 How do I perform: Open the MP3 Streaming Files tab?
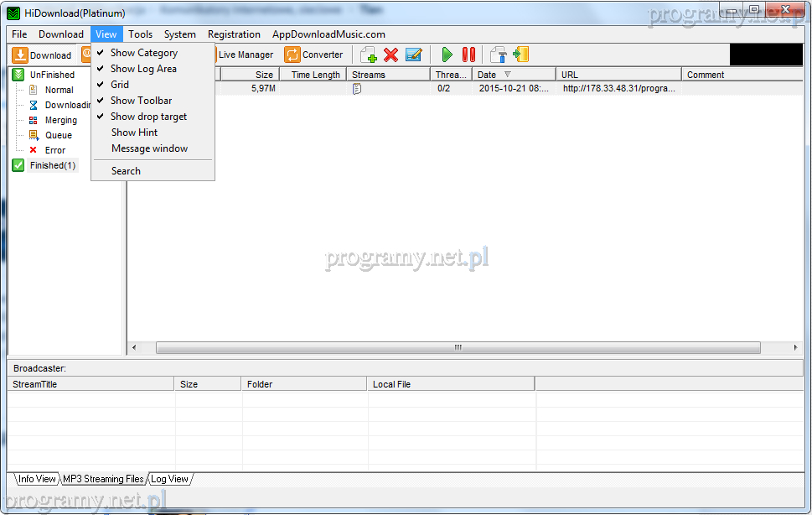(x=103, y=479)
